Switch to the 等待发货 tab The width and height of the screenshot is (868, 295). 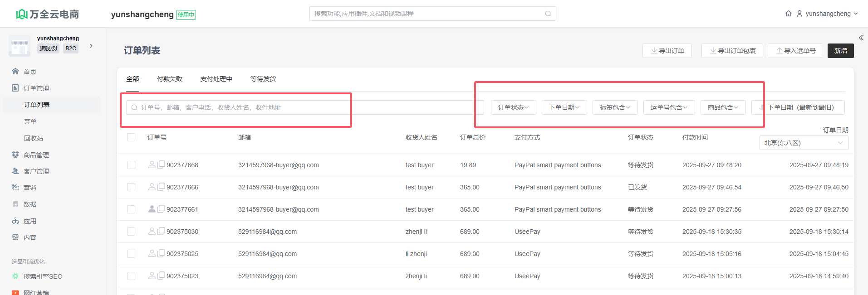point(263,79)
